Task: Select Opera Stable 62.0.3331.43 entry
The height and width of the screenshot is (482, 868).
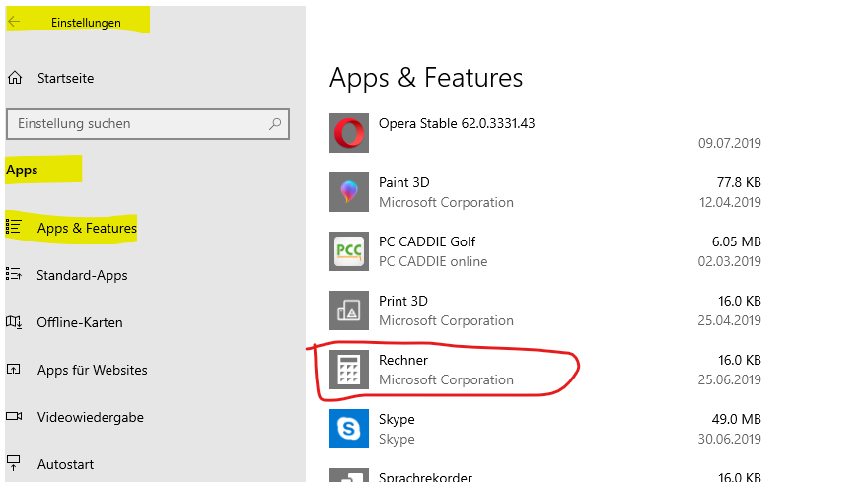Action: [x=457, y=123]
